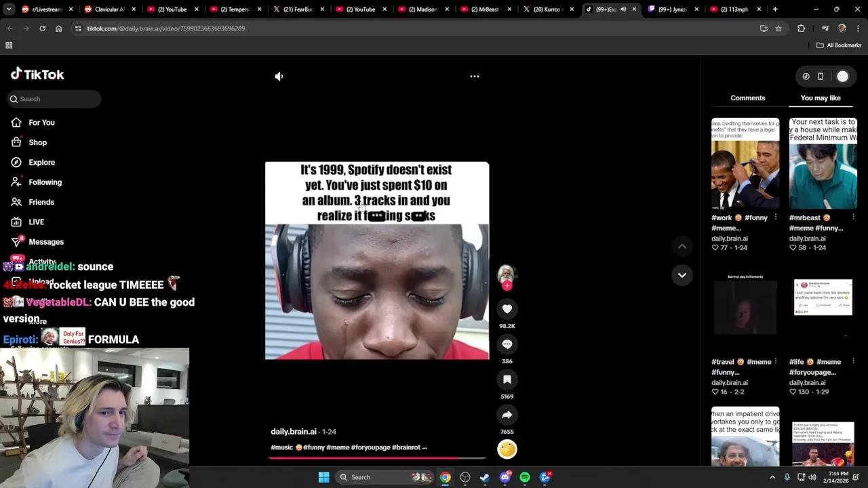Open options for the #mrbeast card
This screenshot has width=868, height=488.
pyautogui.click(x=853, y=218)
